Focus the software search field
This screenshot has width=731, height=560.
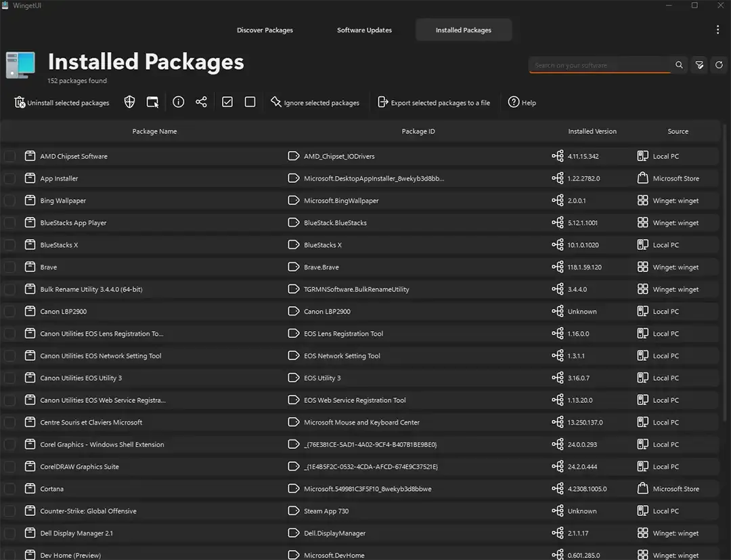[x=600, y=65]
